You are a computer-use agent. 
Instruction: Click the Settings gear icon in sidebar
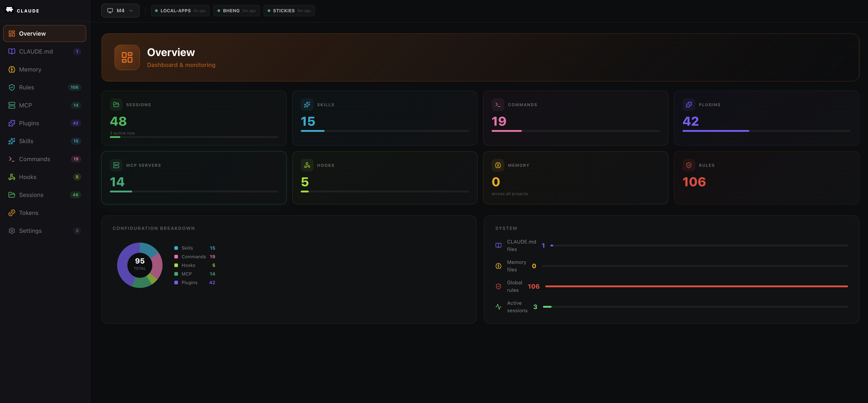pyautogui.click(x=12, y=231)
